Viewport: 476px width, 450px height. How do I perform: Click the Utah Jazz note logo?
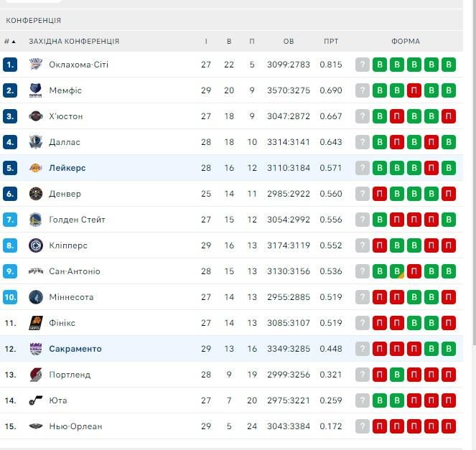[x=35, y=400]
